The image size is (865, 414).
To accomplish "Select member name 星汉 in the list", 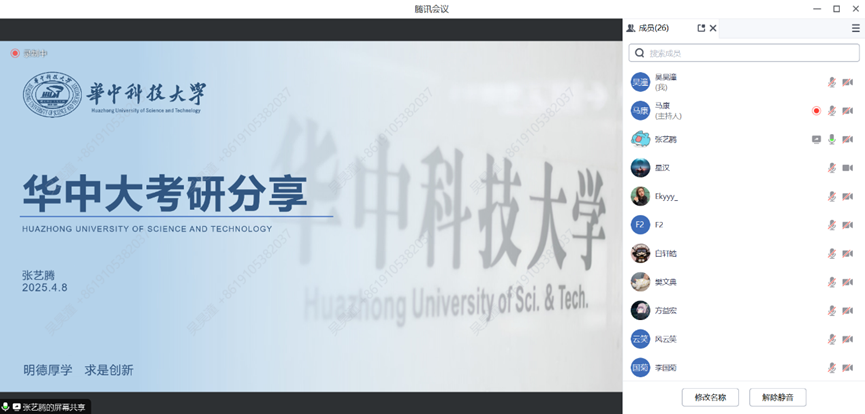I will (x=662, y=168).
